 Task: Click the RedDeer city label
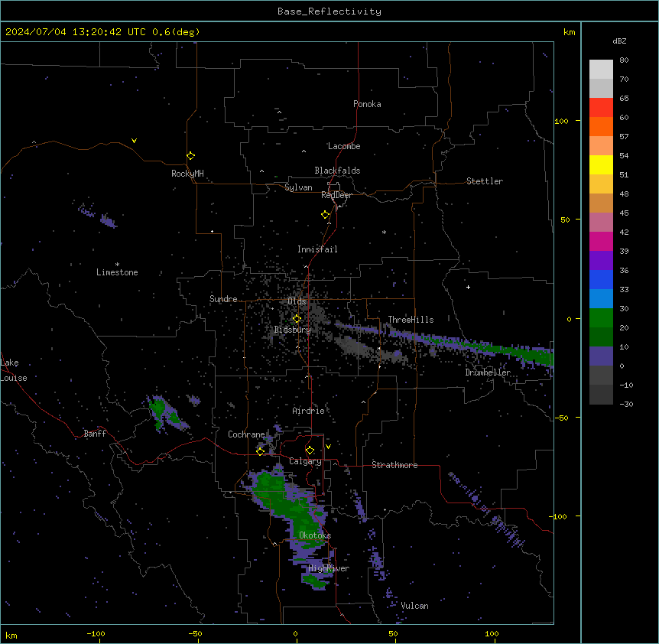pyautogui.click(x=336, y=195)
